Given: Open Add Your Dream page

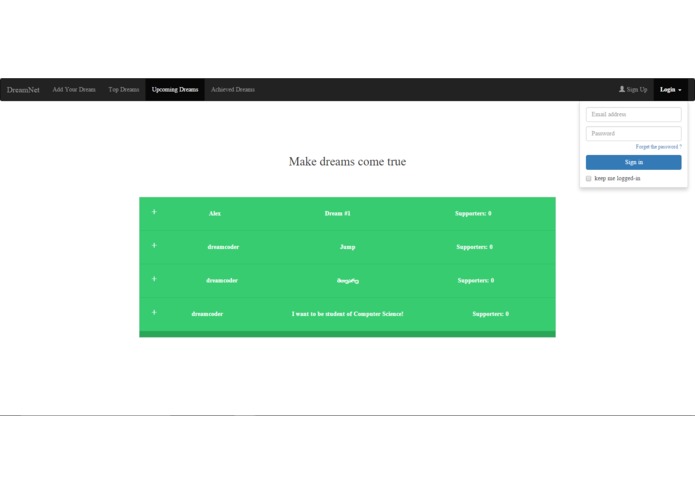Looking at the screenshot, I should 74,89.
